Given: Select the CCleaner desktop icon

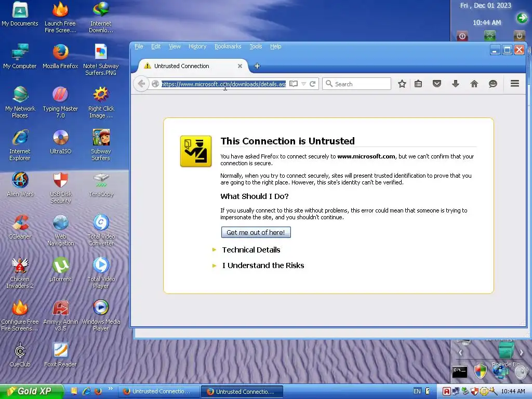Looking at the screenshot, I should point(20,227).
